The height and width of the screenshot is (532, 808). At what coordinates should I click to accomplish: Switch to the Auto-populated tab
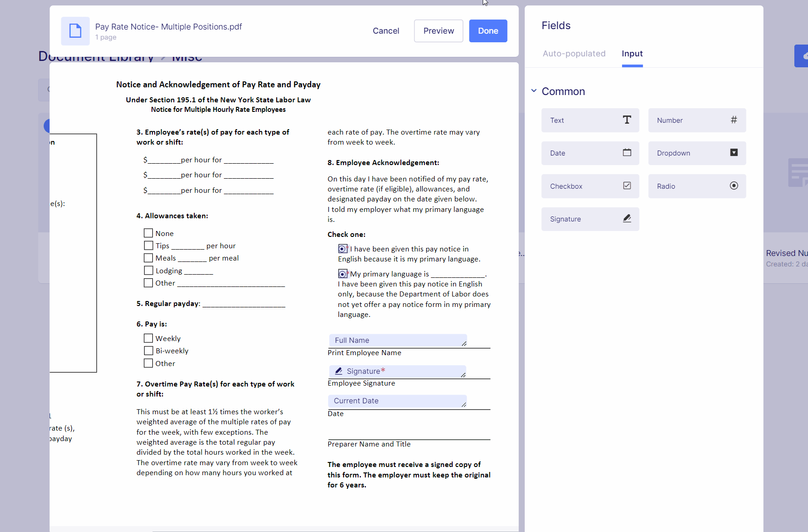coord(574,54)
